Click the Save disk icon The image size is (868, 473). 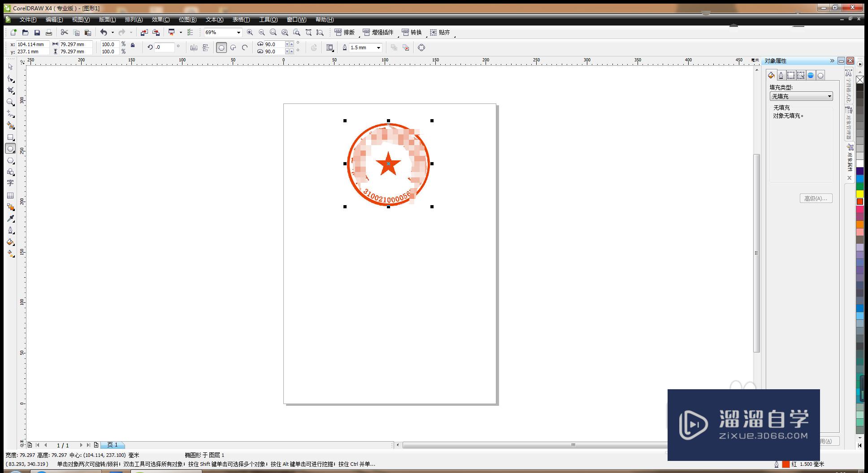pyautogui.click(x=37, y=32)
